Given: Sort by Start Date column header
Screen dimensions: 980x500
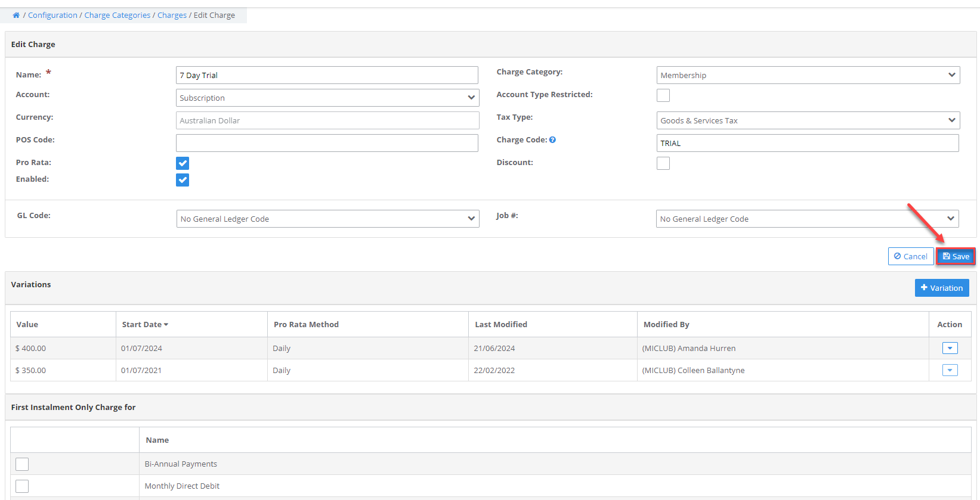Looking at the screenshot, I should point(145,324).
